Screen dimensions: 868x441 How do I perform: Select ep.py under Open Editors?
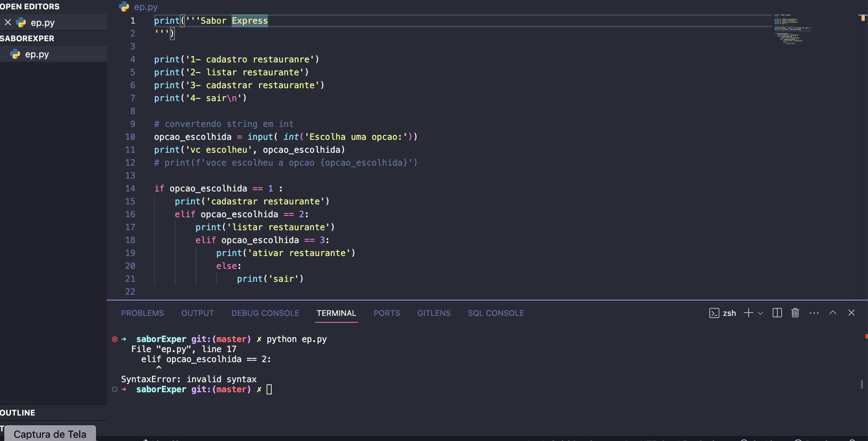pos(53,23)
